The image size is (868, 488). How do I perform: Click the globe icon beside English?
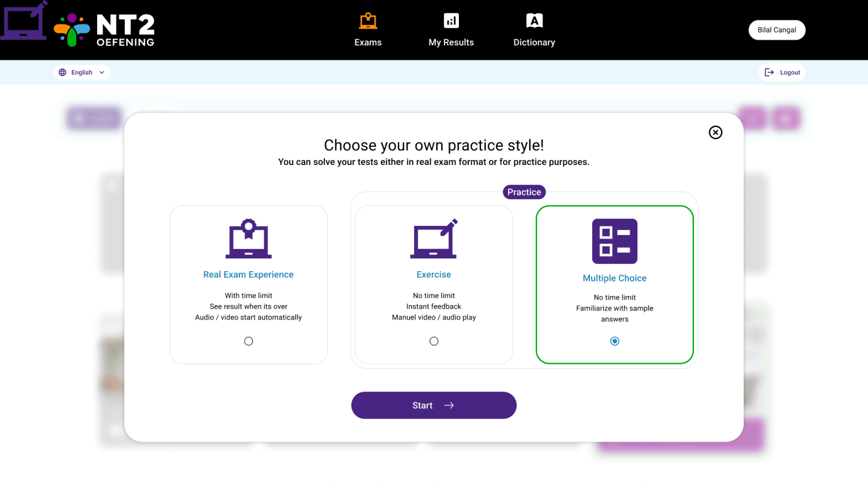pyautogui.click(x=62, y=72)
